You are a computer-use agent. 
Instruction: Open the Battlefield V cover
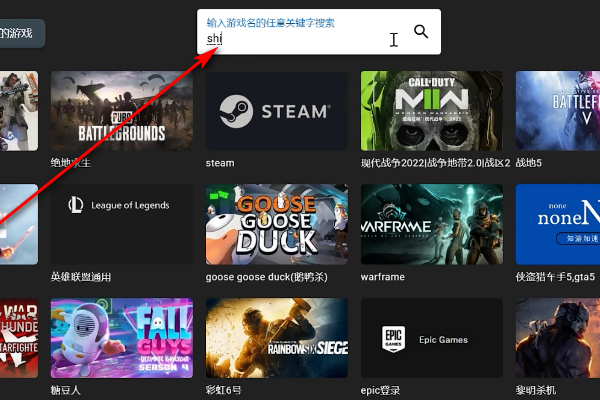(x=558, y=111)
